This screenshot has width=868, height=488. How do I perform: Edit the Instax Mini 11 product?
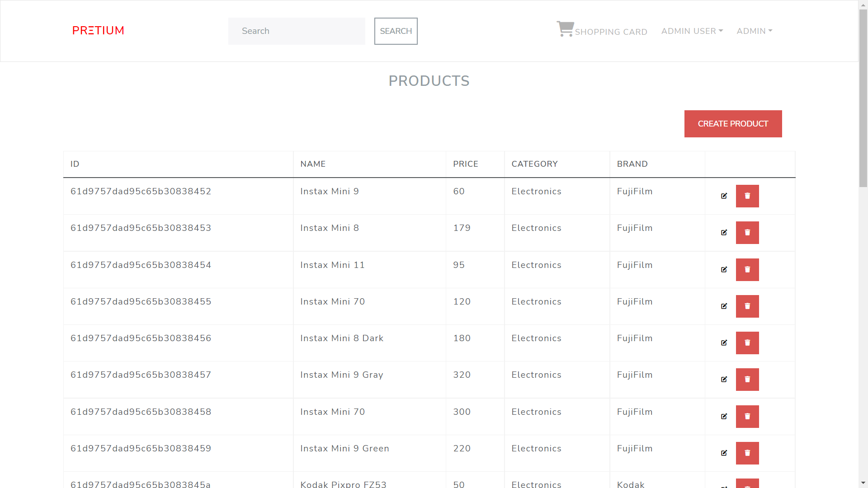[724, 269]
